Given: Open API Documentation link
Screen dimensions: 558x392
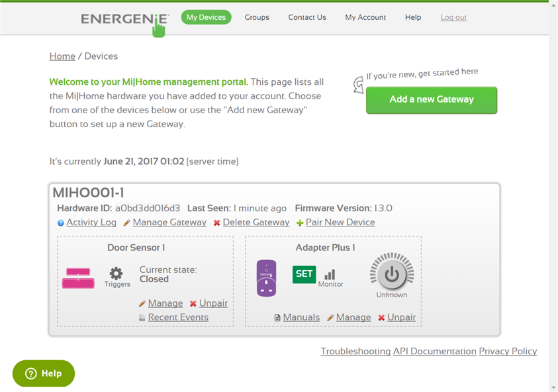Looking at the screenshot, I should [x=434, y=351].
